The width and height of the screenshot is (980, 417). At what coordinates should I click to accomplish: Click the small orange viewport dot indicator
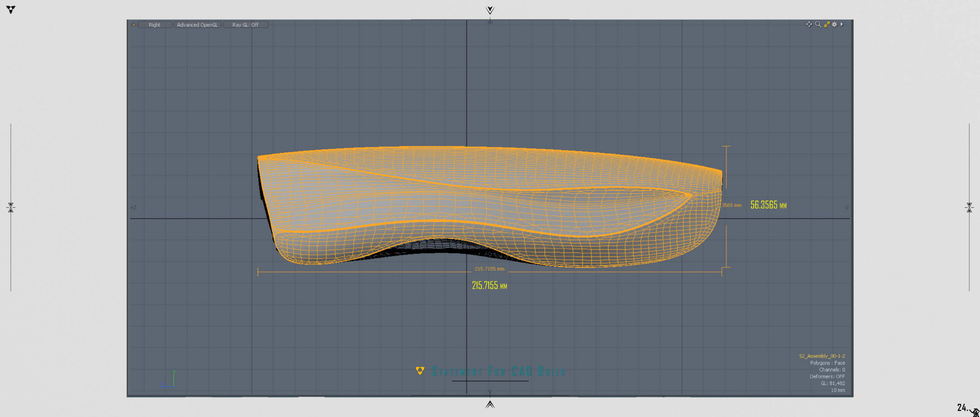point(133,25)
